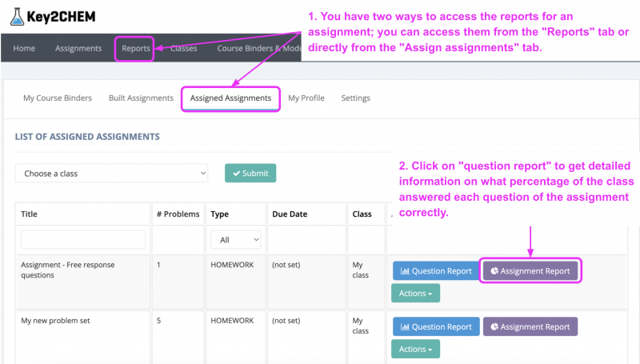This screenshot has height=364, width=640.
Task: Expand Actions menu for My new problem set
Action: (415, 349)
